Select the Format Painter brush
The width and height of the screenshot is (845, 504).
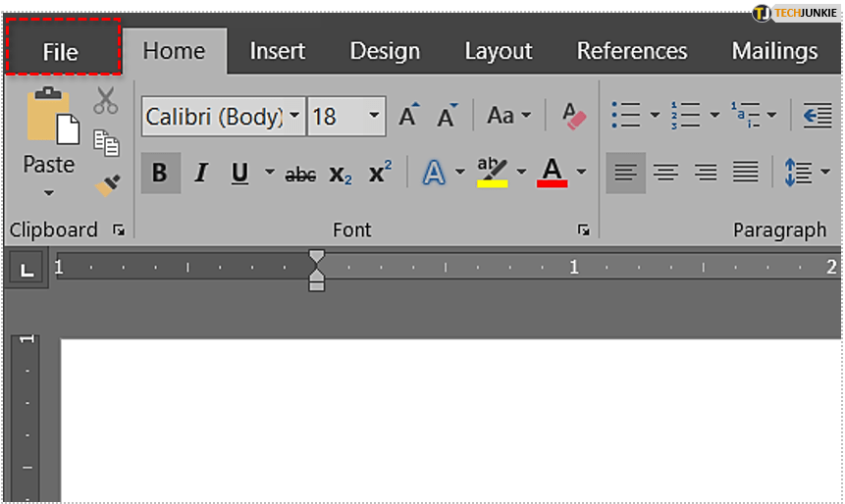coord(106,185)
